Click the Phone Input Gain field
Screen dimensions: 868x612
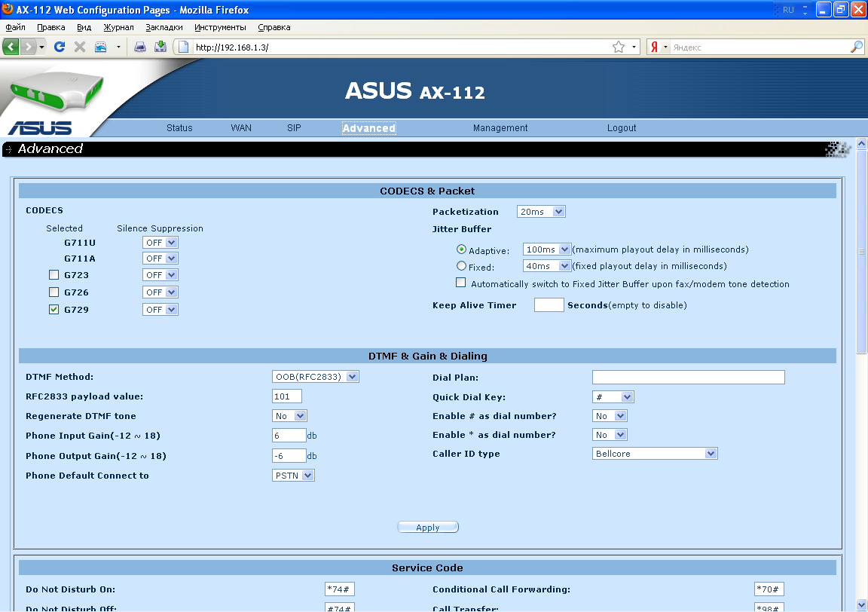pos(289,436)
